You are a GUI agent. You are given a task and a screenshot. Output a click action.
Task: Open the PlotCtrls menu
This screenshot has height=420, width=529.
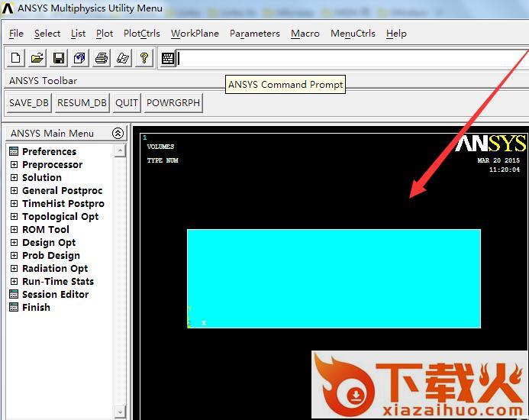142,34
